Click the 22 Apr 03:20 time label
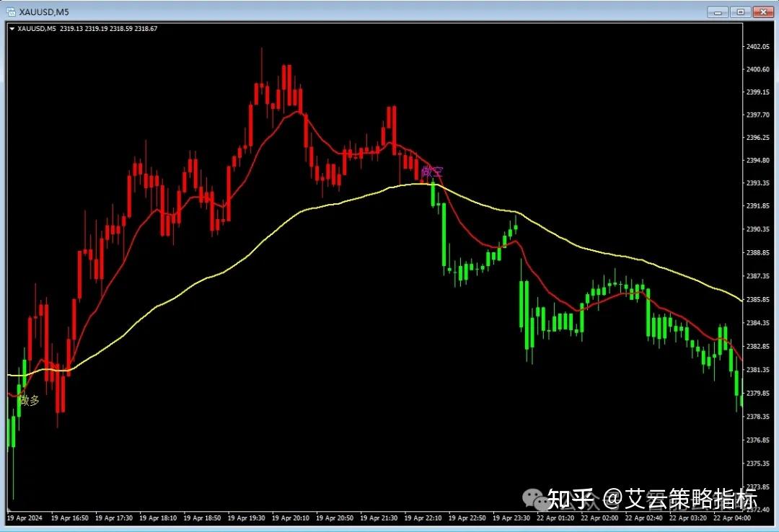 click(x=688, y=518)
